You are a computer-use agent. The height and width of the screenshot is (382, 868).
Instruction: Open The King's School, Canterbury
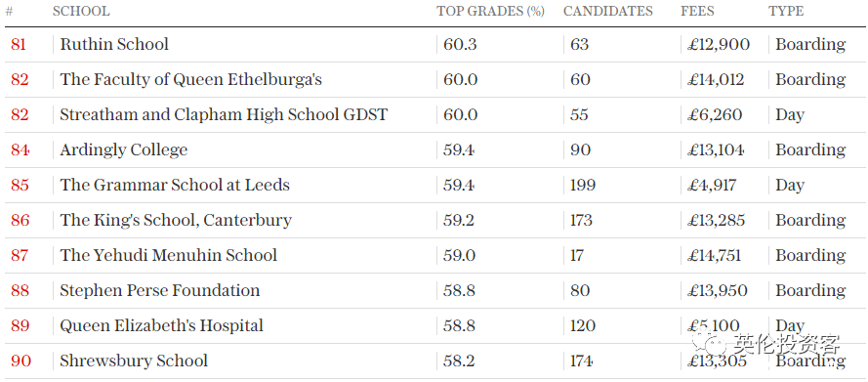(x=176, y=221)
